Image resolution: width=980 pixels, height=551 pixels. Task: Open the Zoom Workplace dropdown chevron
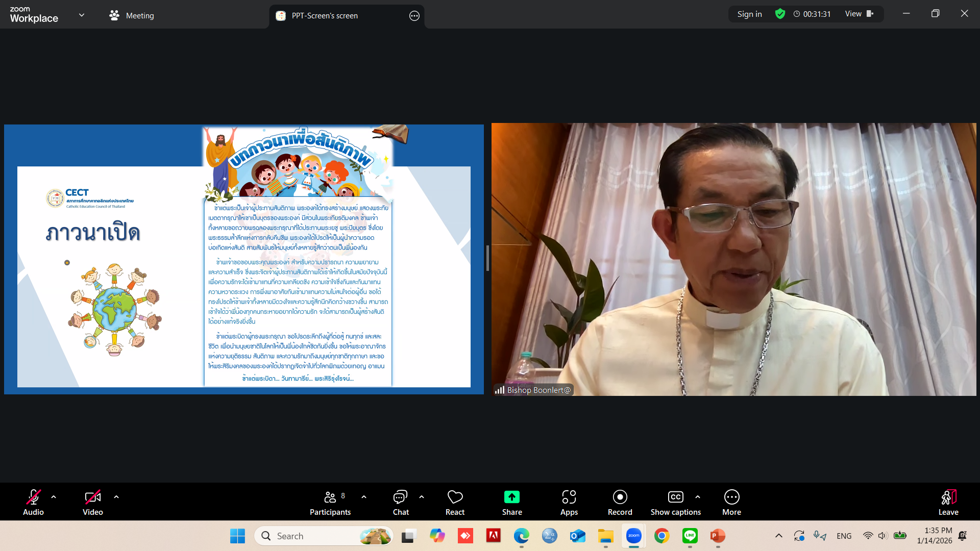[x=82, y=15]
